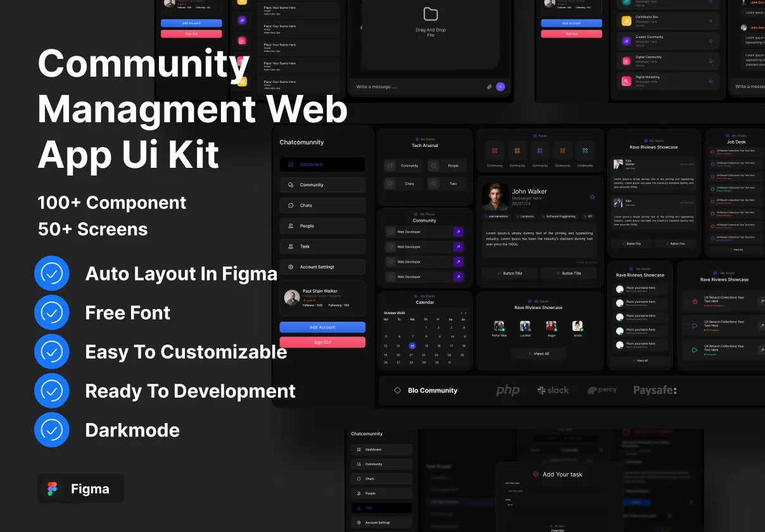Click the Paysafe logo in partner bar
The height and width of the screenshot is (532, 765).
(x=655, y=391)
